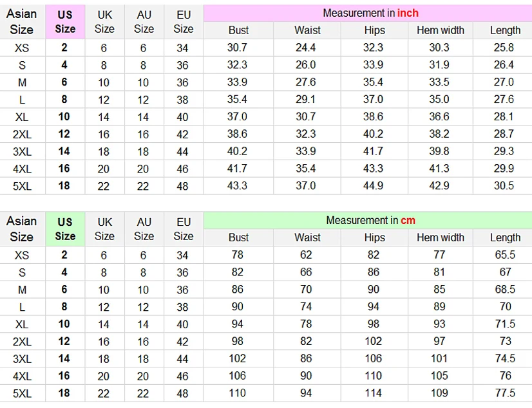Click hem width value 109 in cm table
This screenshot has width=532, height=408.
tap(439, 393)
